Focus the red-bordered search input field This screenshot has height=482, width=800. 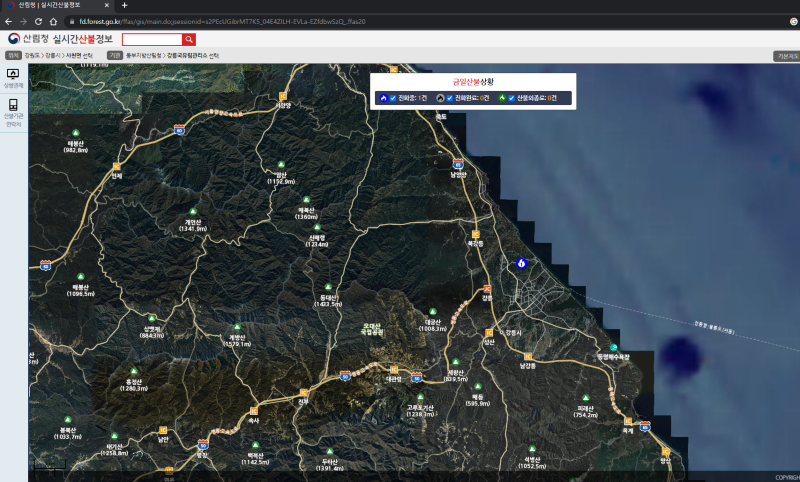[152, 39]
